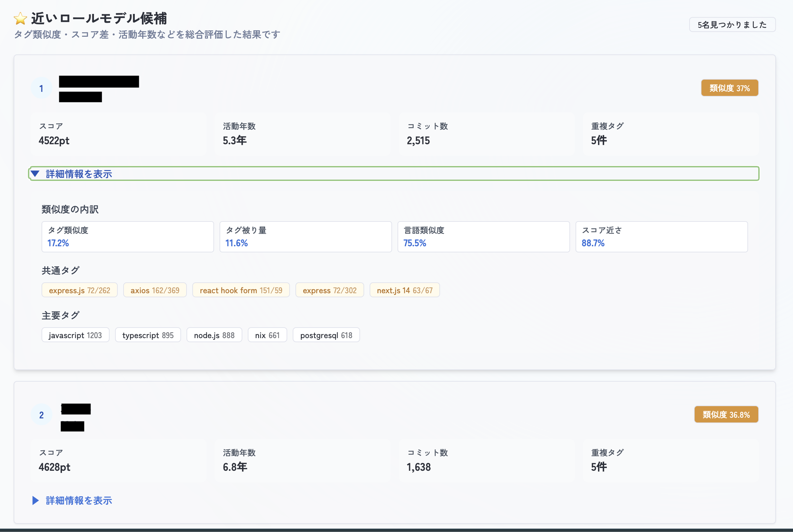
Task: Click the 類似度 36.8% badge
Action: [726, 415]
